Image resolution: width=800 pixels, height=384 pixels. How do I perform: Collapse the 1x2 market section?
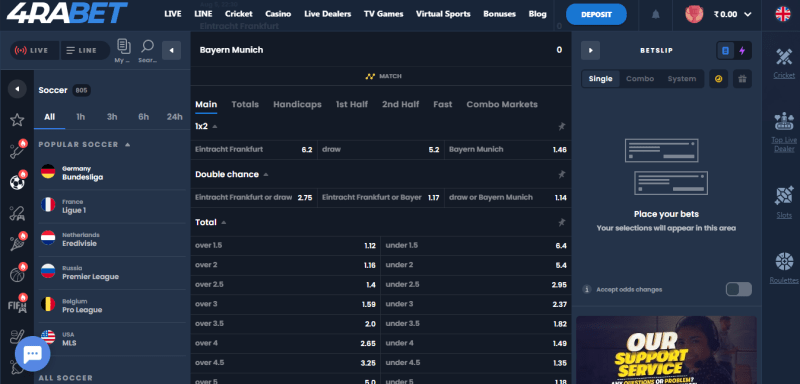(x=214, y=126)
